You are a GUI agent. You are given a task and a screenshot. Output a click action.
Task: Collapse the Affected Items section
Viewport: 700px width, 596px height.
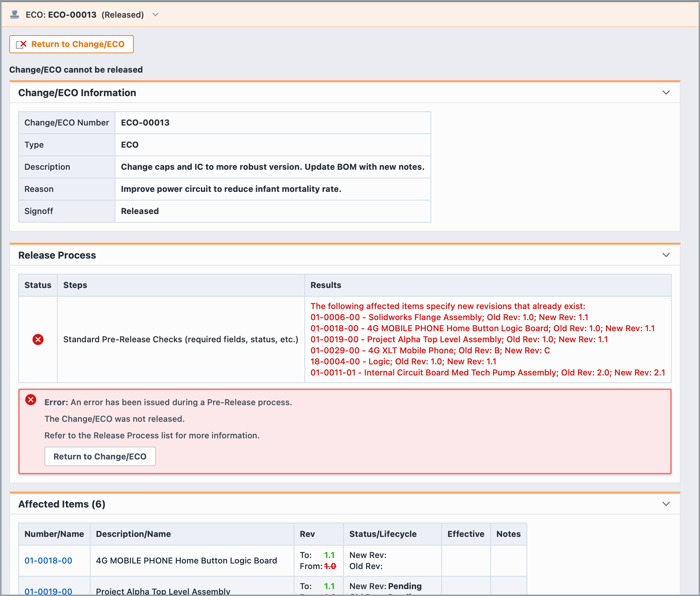pyautogui.click(x=666, y=504)
